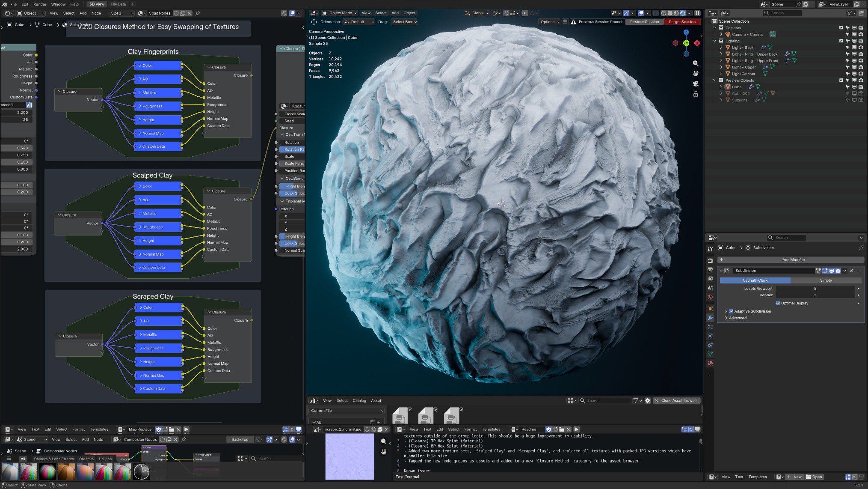This screenshot has height=489, width=868.
Task: Click the image editor zoom magnifier icon
Action: tap(384, 441)
